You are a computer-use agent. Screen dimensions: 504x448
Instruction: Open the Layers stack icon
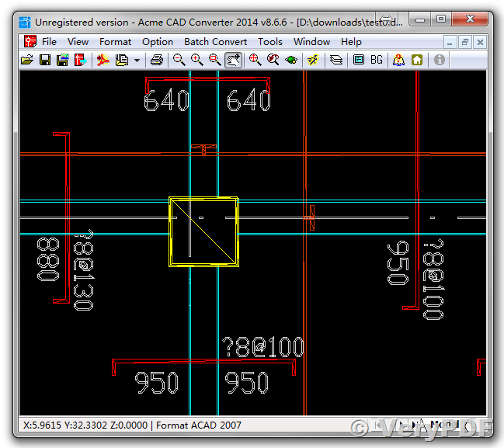(x=336, y=60)
